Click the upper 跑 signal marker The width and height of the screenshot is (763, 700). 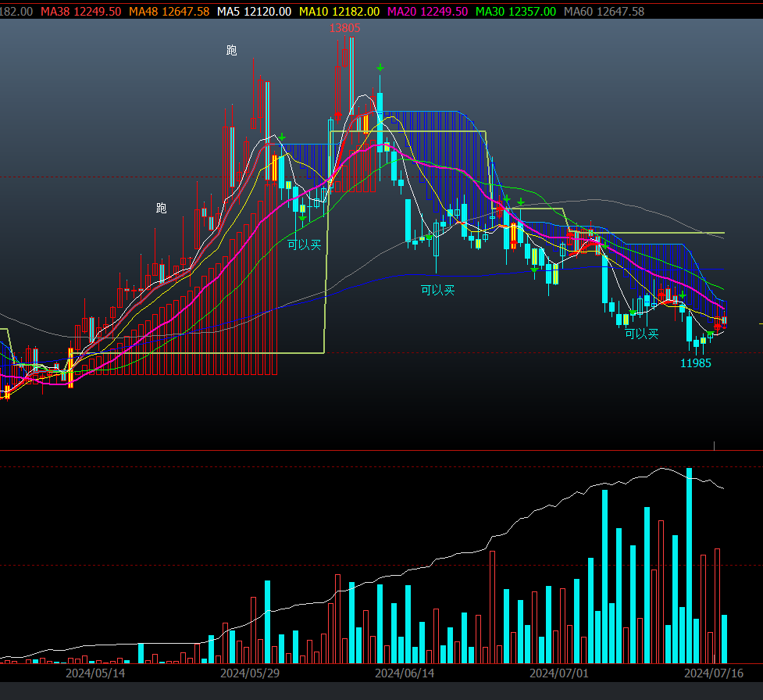(232, 50)
